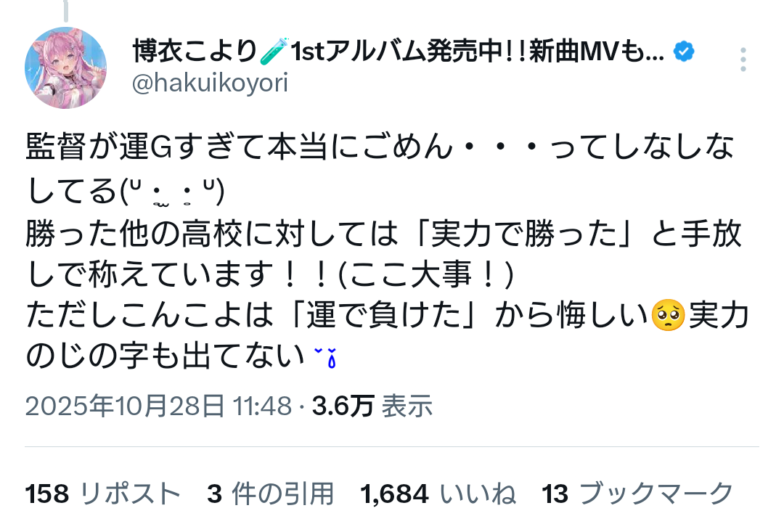Screen dimensions: 784x532
Task: Click the tweet line ただしこんこよは「運で負けた」
Action: (x=387, y=316)
